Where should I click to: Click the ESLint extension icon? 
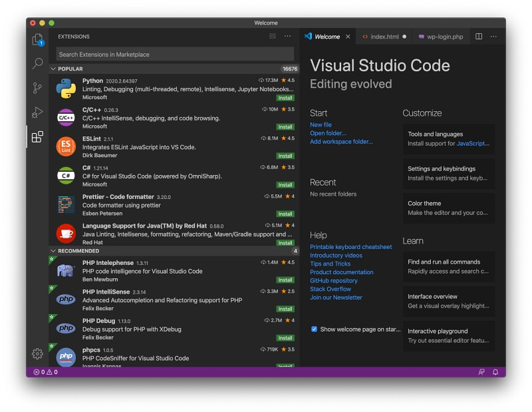(x=66, y=146)
